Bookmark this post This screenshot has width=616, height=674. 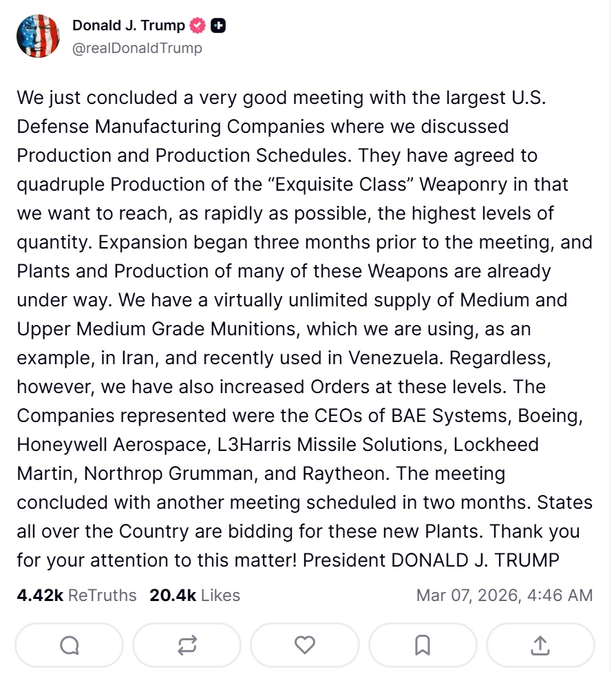(x=423, y=645)
